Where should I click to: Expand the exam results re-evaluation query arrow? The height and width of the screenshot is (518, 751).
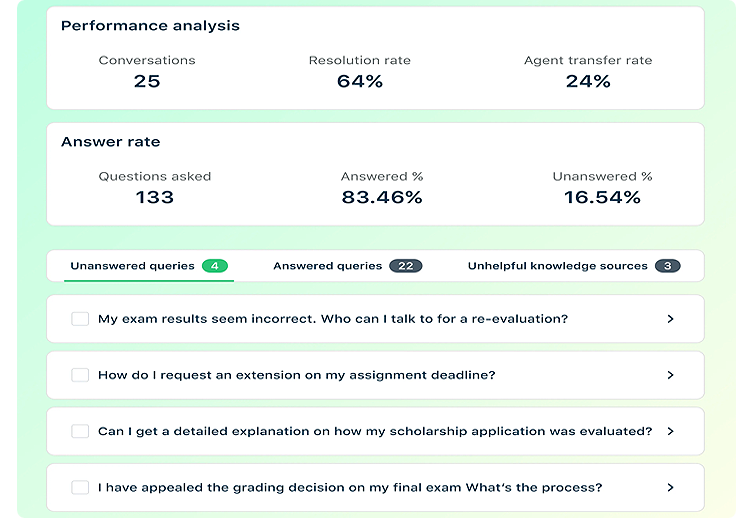pyautogui.click(x=670, y=319)
